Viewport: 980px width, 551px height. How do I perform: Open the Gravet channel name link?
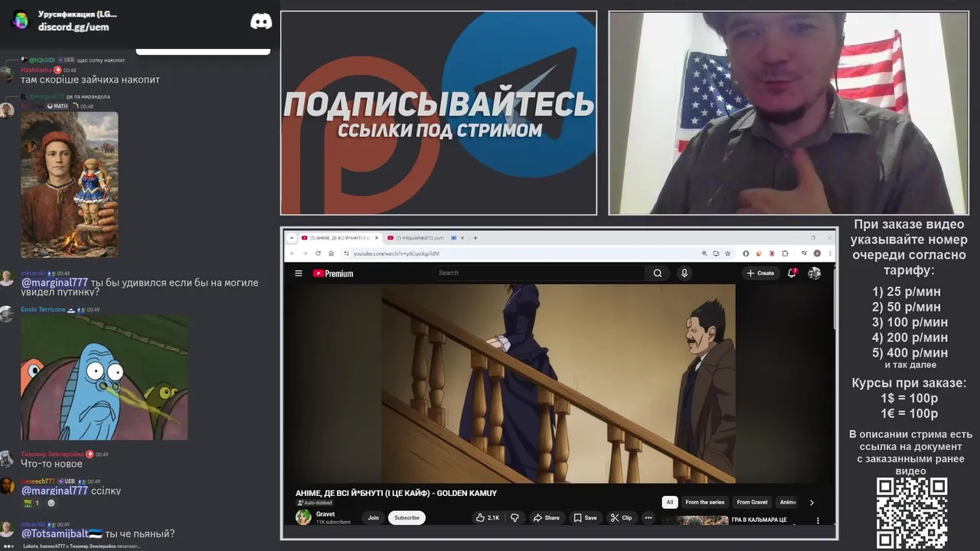pyautogui.click(x=325, y=514)
